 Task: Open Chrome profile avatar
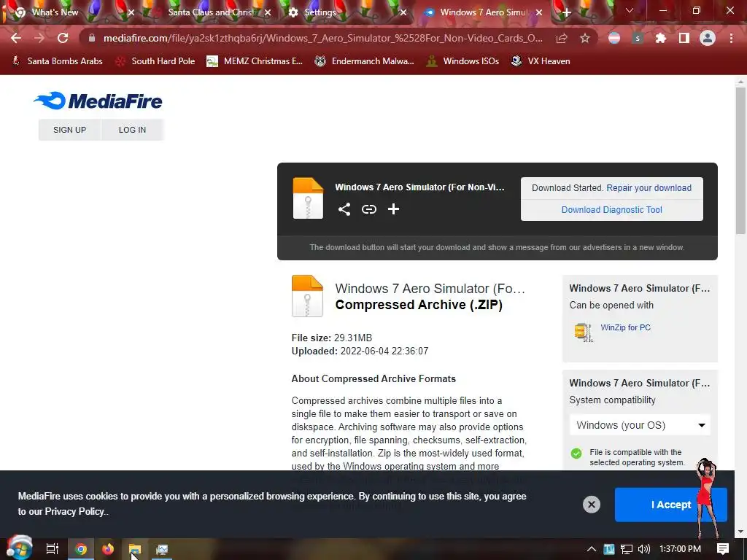(x=708, y=38)
